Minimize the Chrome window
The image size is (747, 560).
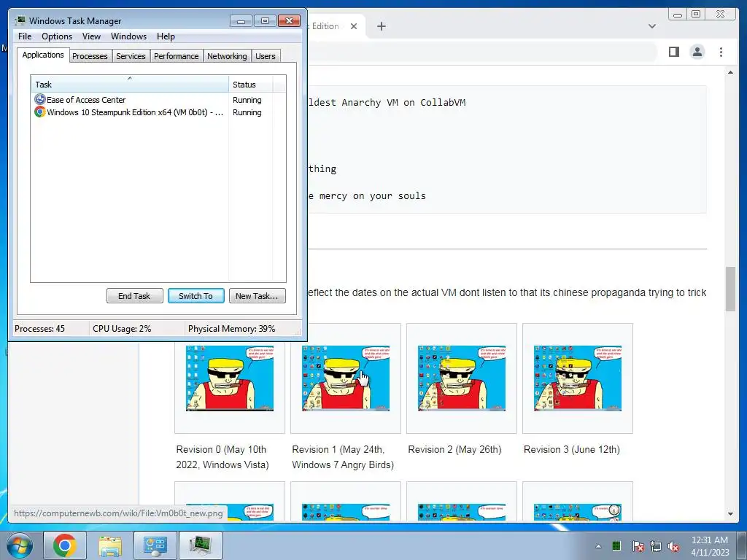click(x=678, y=15)
